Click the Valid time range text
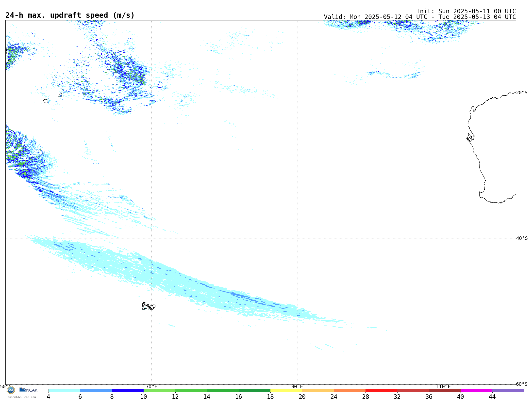The width and height of the screenshot is (532, 400). pos(420,17)
